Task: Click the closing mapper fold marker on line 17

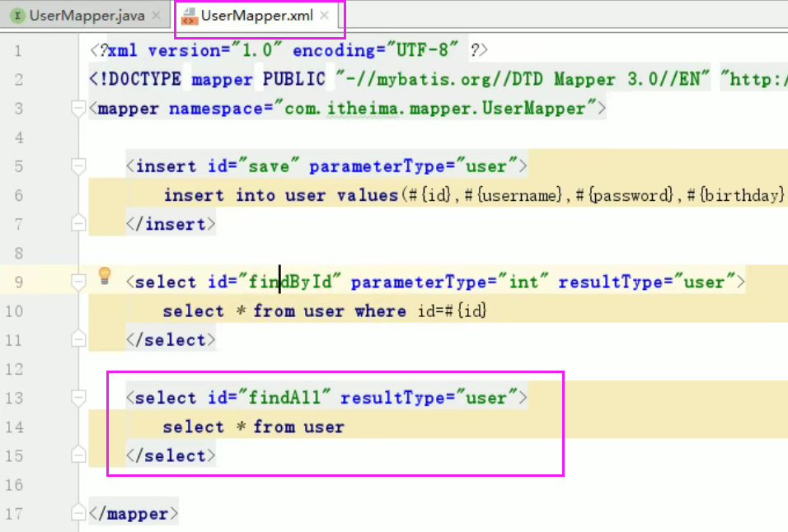Action: (x=78, y=512)
